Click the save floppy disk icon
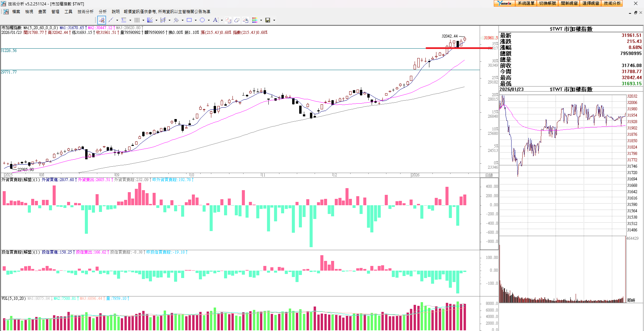Image resolution: width=644 pixels, height=331 pixels. coord(268,20)
